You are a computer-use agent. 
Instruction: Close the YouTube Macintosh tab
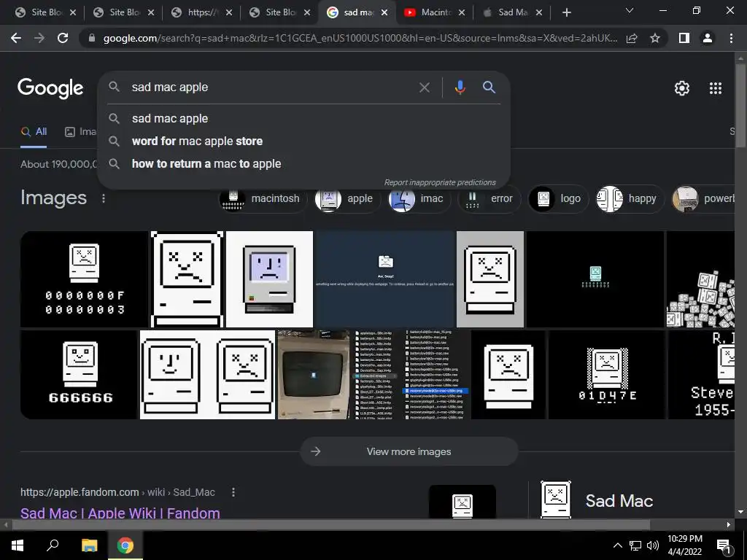[x=462, y=13]
